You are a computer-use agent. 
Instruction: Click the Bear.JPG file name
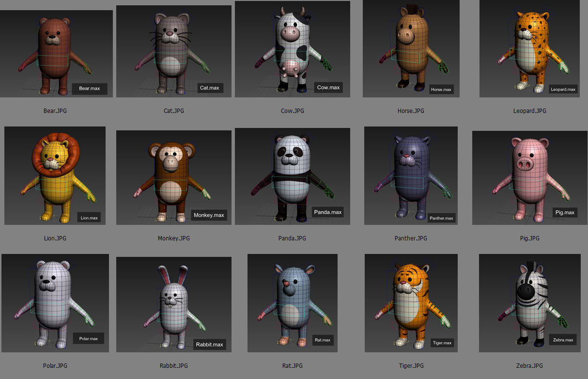pyautogui.click(x=55, y=111)
